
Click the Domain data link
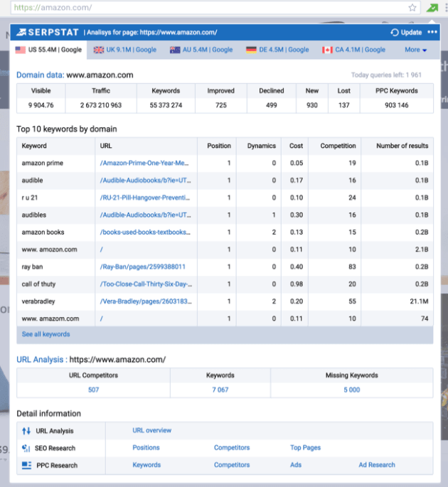[41, 75]
